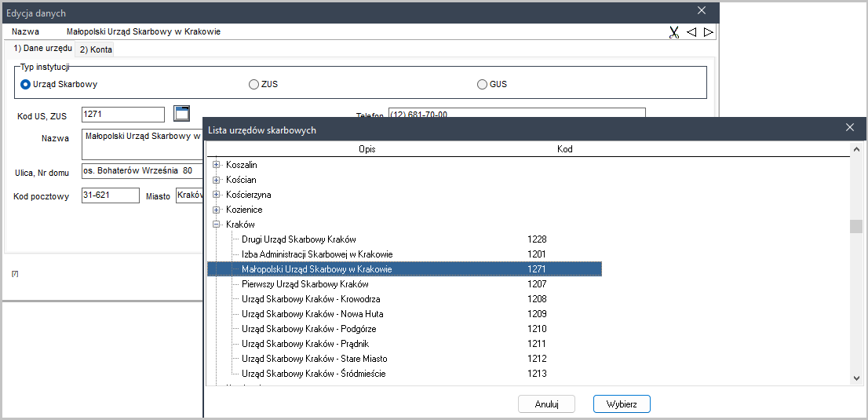The width and height of the screenshot is (868, 420).
Task: Click the vertical scrollbar thumb in list
Action: (856, 227)
